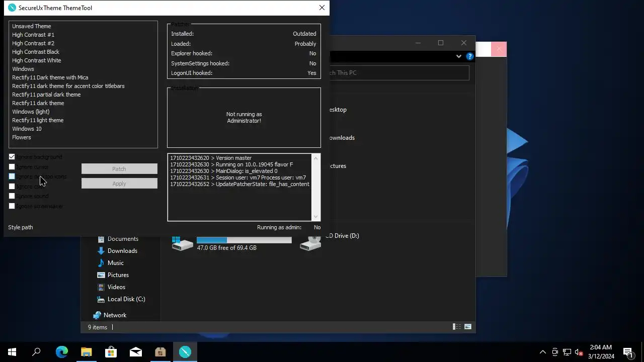Open Microsoft Store from taskbar
Viewport: 644px width, 362px height.
pyautogui.click(x=111, y=352)
